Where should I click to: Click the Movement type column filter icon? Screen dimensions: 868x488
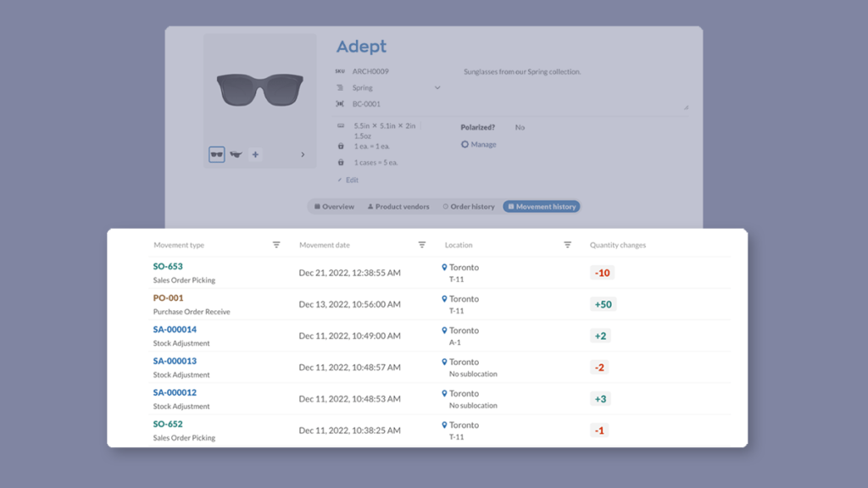276,245
